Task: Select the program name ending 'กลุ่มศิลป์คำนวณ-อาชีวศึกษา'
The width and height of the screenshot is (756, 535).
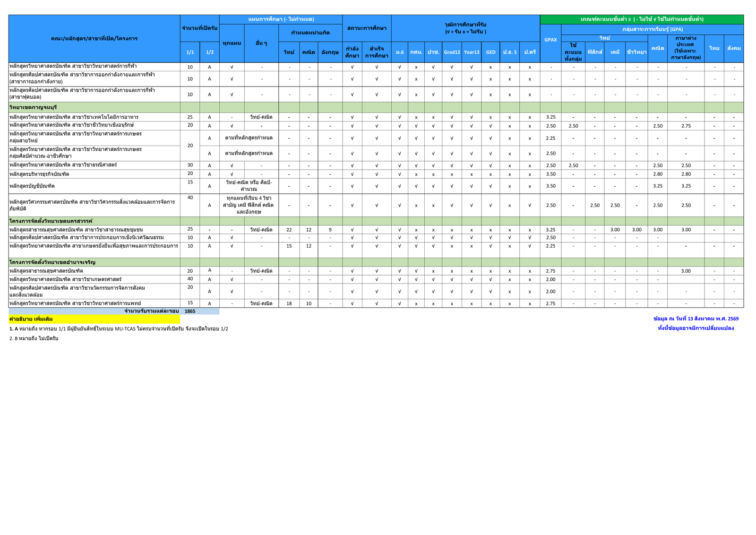Action: pos(76,153)
